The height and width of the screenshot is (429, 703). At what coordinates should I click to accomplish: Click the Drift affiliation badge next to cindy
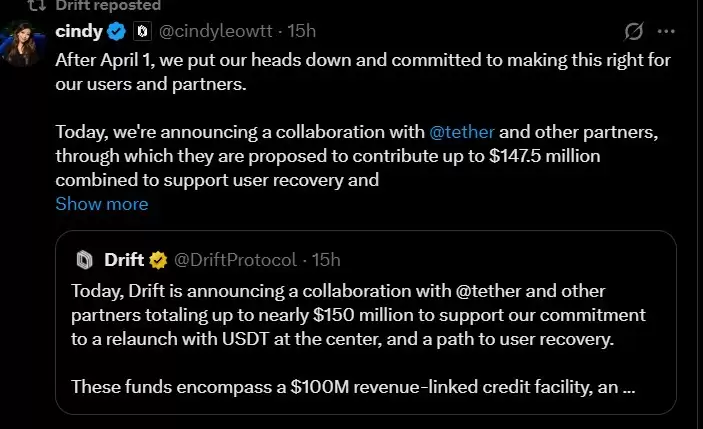pos(142,32)
